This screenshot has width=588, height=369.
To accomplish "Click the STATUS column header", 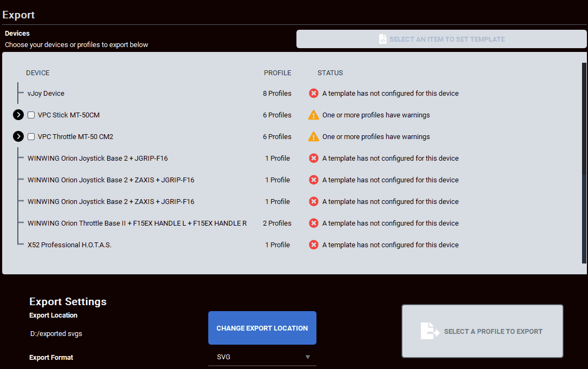I will point(330,73).
